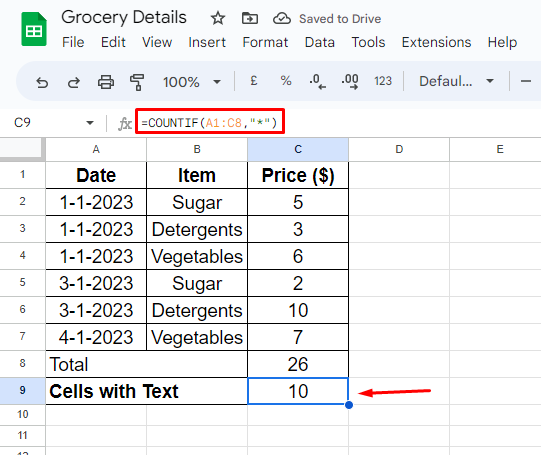Format as percent
Screen dimensions: 541x455
pyautogui.click(x=286, y=81)
